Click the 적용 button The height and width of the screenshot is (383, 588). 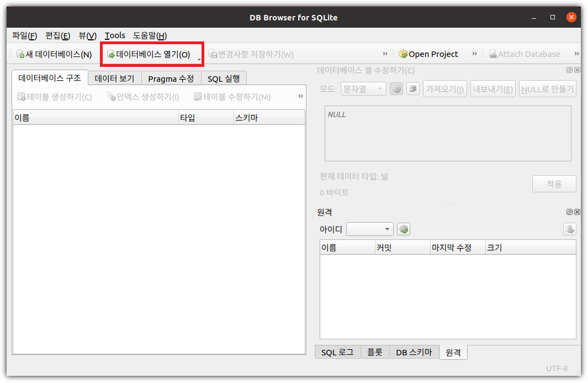pyautogui.click(x=554, y=183)
